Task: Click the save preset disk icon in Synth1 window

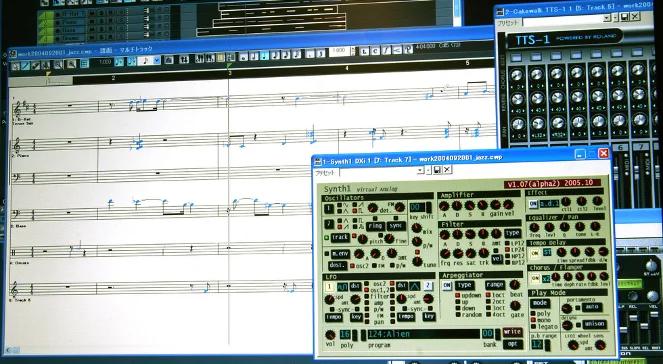Action: (x=438, y=170)
